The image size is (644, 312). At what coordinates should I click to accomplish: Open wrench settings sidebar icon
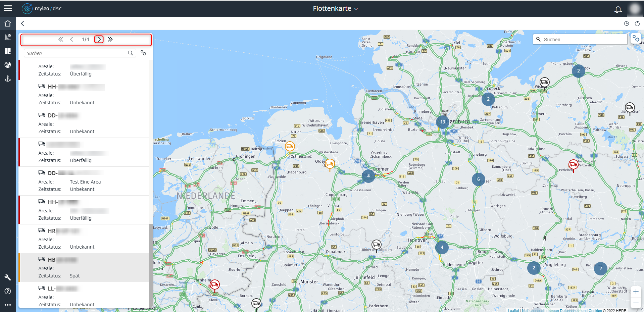click(x=8, y=277)
